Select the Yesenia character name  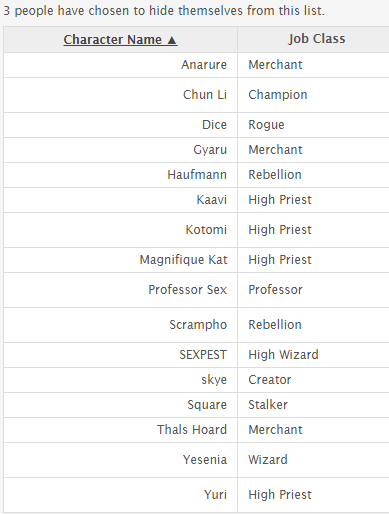(205, 460)
